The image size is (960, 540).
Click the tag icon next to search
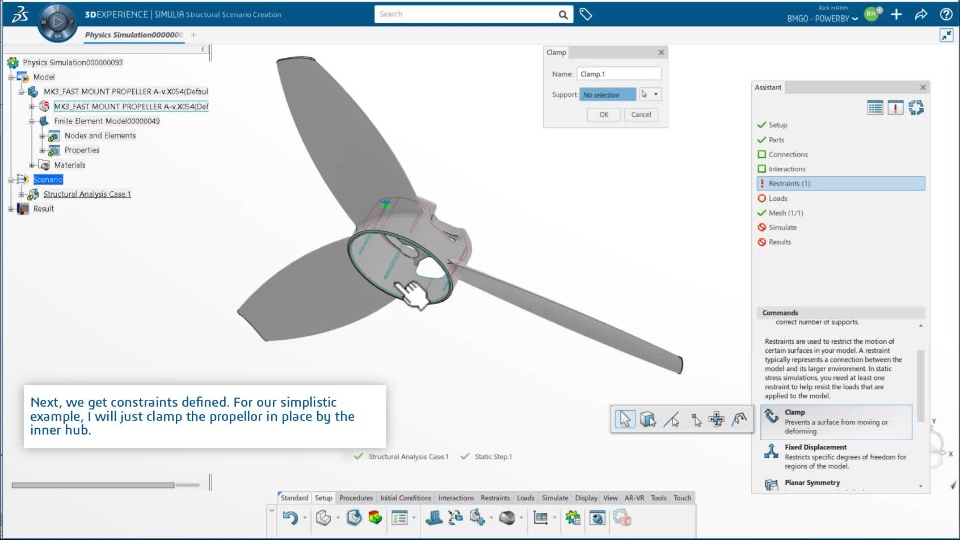click(586, 14)
